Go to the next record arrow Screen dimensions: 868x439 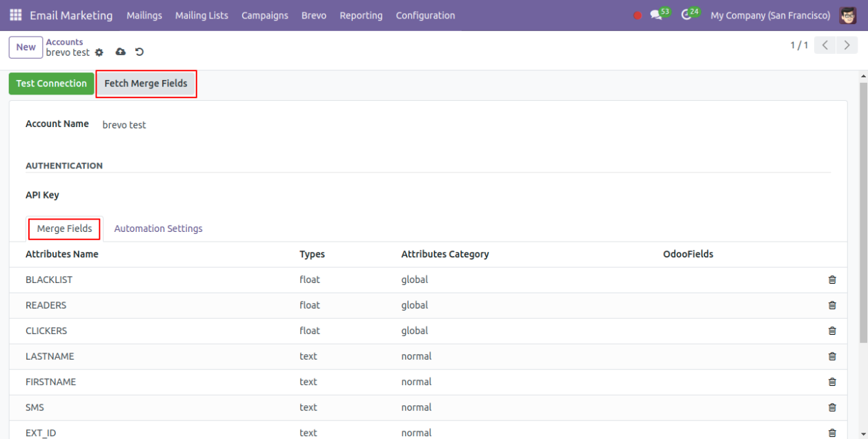(847, 46)
